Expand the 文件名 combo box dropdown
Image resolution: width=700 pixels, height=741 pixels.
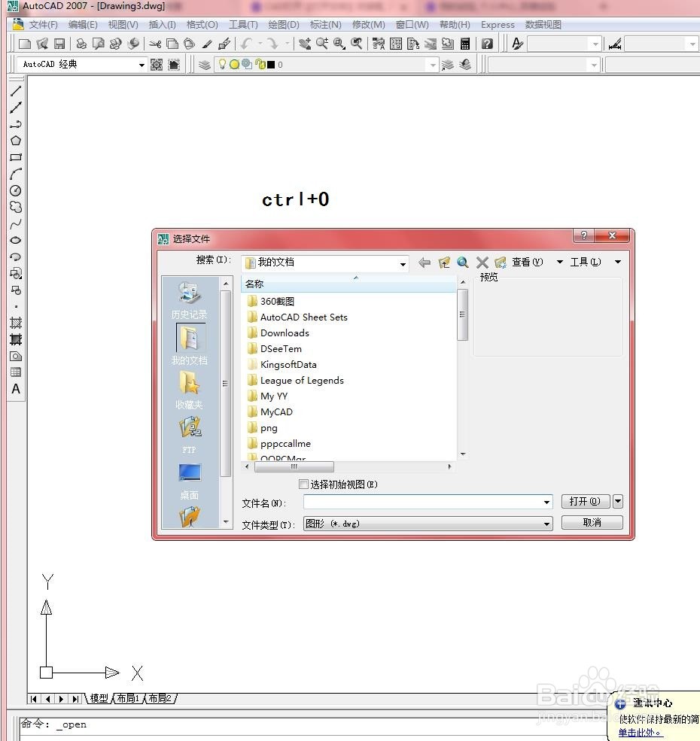(x=546, y=502)
